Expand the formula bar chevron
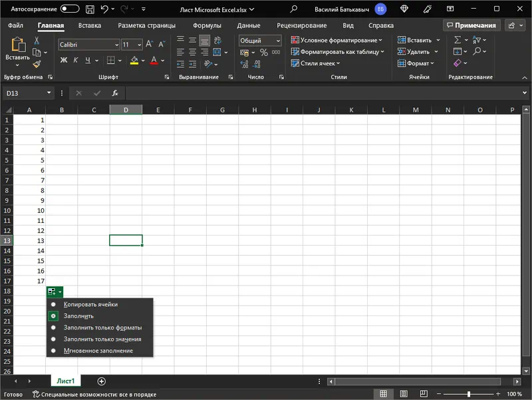Screen dimensions: 532x400 (x=525, y=93)
